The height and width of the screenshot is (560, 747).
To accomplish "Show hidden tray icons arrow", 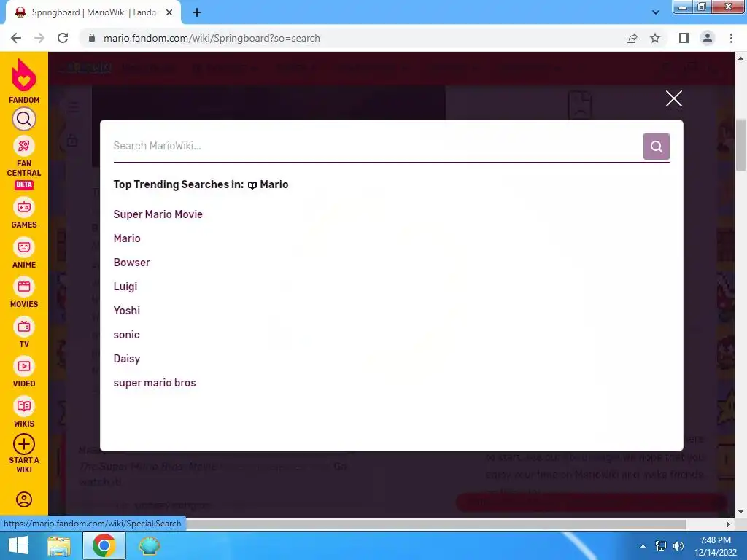I will point(643,546).
